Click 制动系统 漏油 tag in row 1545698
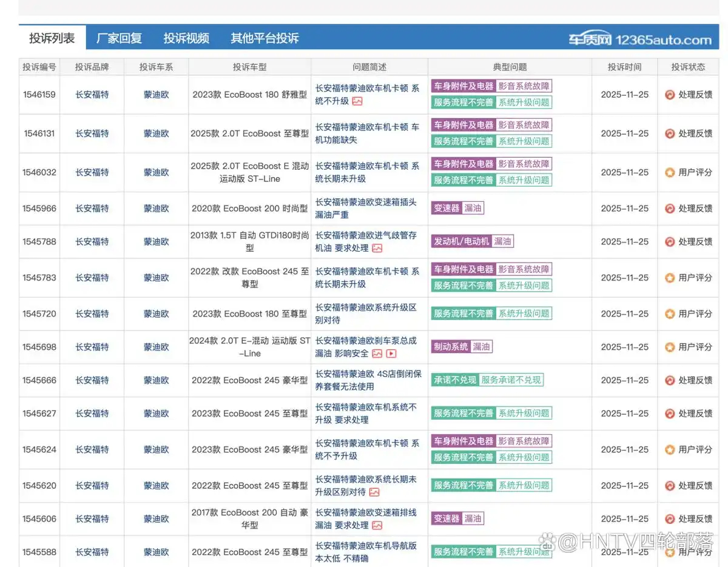The width and height of the screenshot is (728, 567). [462, 347]
